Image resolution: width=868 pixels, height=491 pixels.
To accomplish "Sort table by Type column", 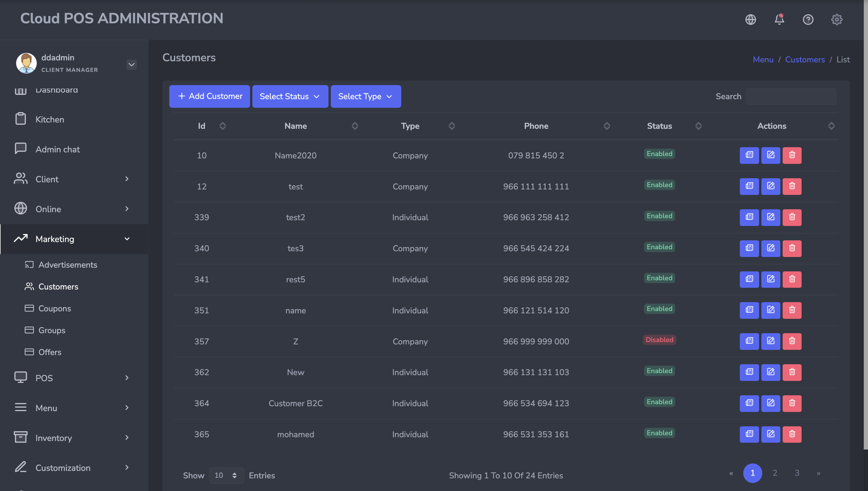I will 452,126.
